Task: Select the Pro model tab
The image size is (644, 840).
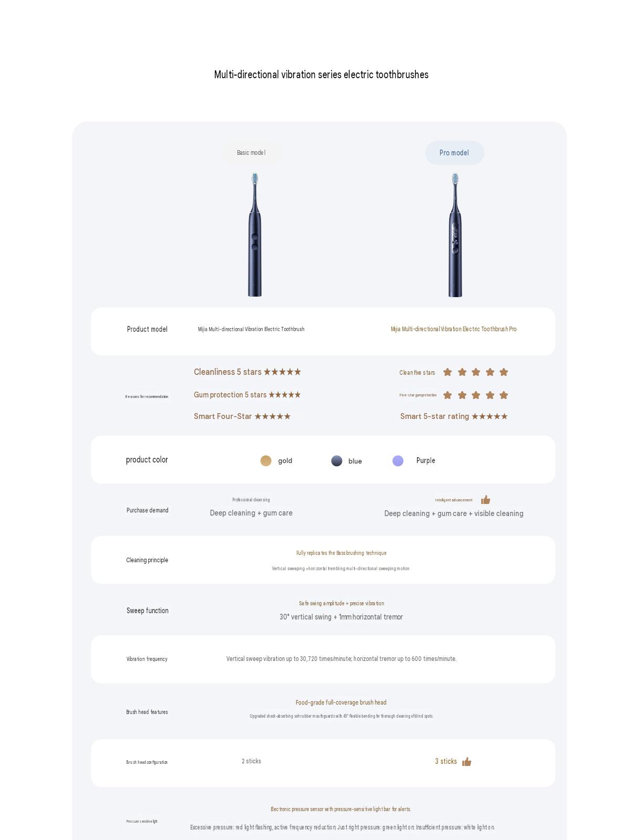Action: pos(454,153)
